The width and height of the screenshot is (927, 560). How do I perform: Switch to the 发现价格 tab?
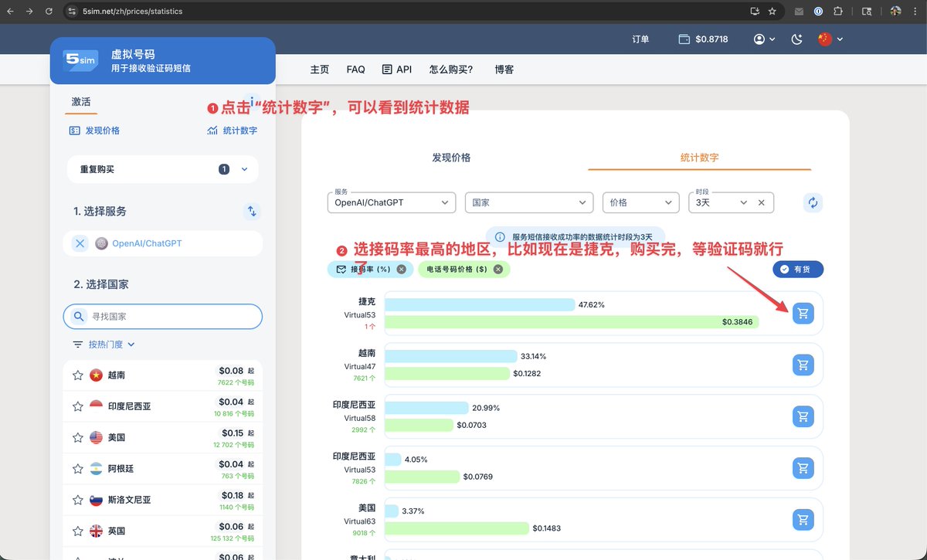(x=451, y=158)
